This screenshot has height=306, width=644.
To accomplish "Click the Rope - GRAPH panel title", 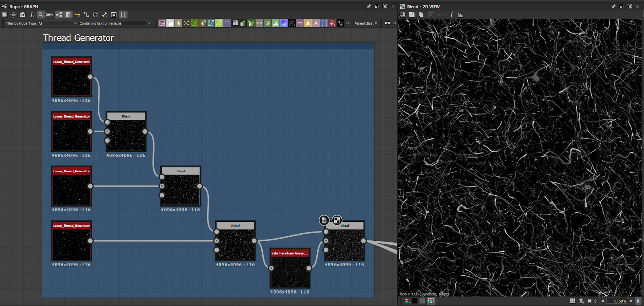I will click(x=23, y=6).
